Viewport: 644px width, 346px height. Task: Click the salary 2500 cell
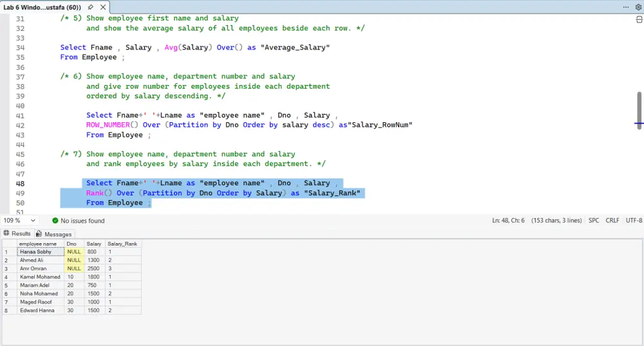pos(95,269)
